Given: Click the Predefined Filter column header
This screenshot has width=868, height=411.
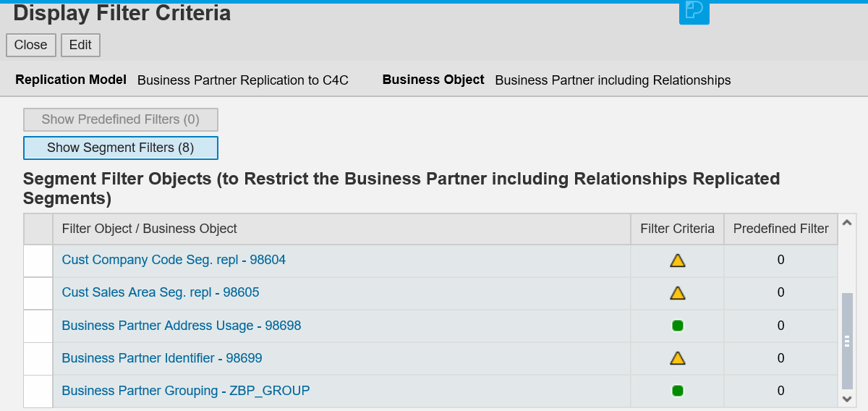Looking at the screenshot, I should tap(780, 229).
